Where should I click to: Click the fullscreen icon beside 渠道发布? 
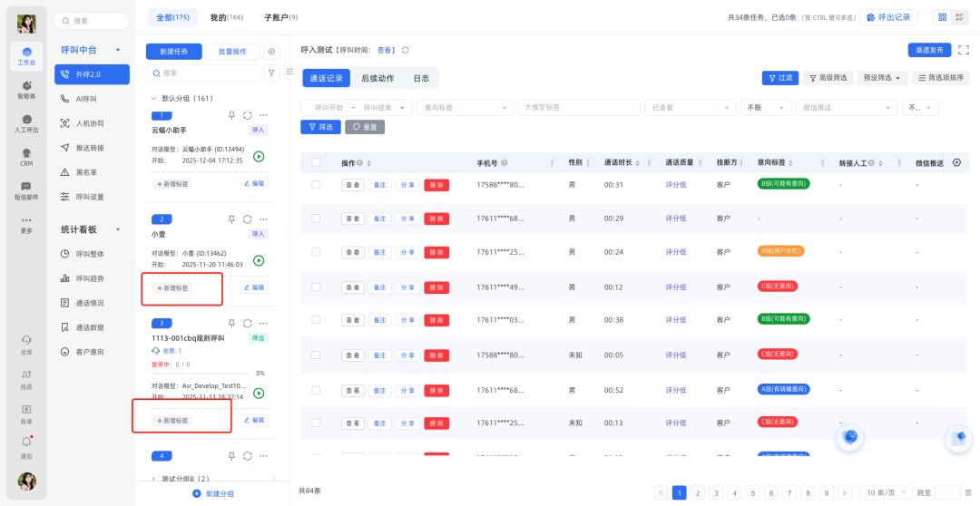(x=964, y=50)
